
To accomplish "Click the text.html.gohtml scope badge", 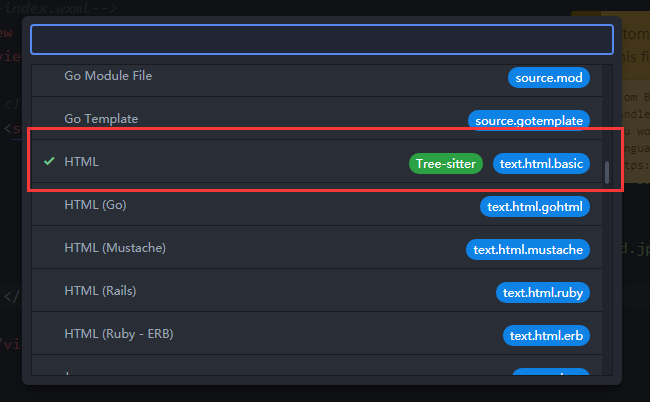I will tap(534, 207).
